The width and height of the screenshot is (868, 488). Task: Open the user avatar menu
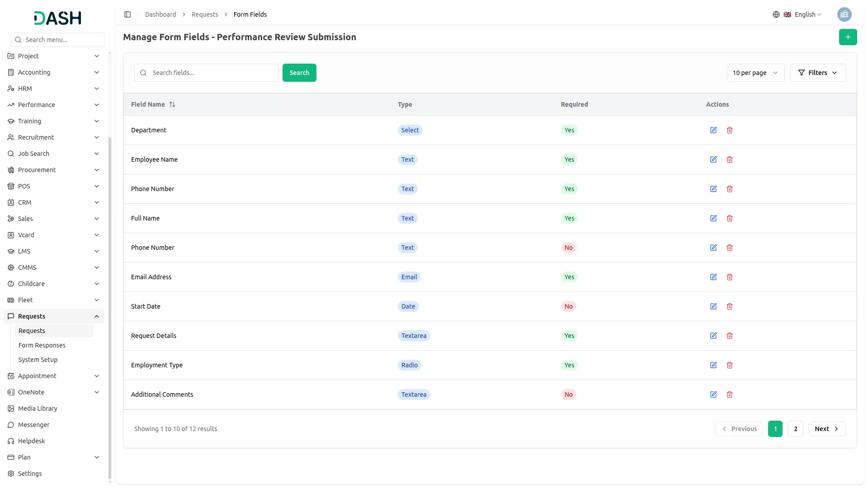(x=844, y=14)
